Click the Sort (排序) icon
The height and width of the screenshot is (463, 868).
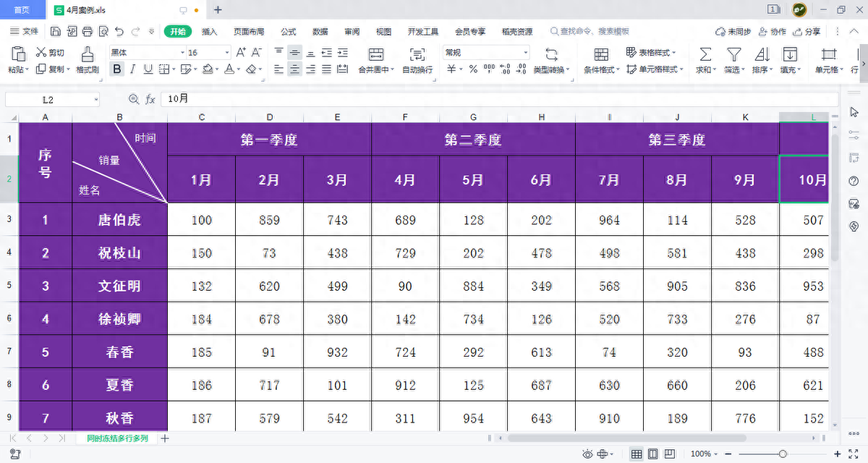762,54
